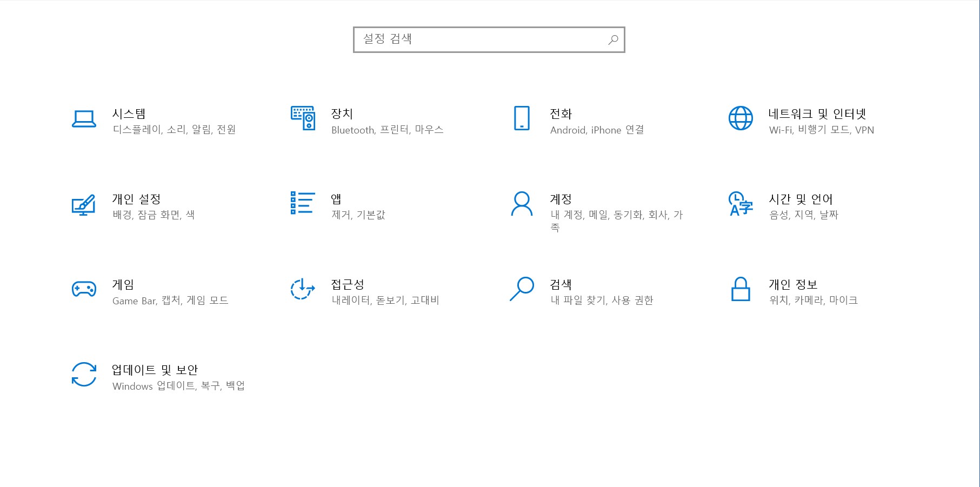Screen dimensions: 980x487
Task: Click description '디스플레이, 소리, 알림, 전원'
Action: tap(174, 130)
